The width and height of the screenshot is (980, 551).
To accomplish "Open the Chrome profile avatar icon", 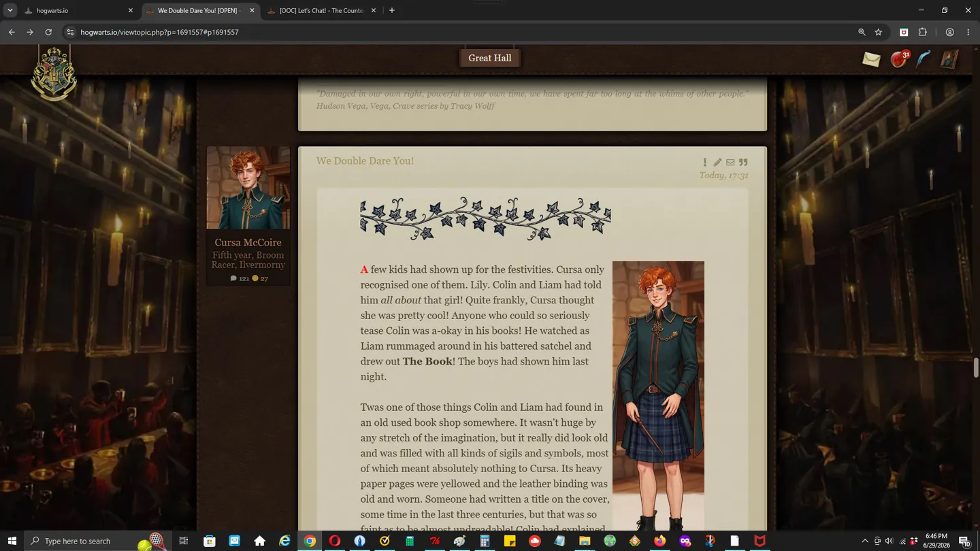I will pyautogui.click(x=949, y=32).
